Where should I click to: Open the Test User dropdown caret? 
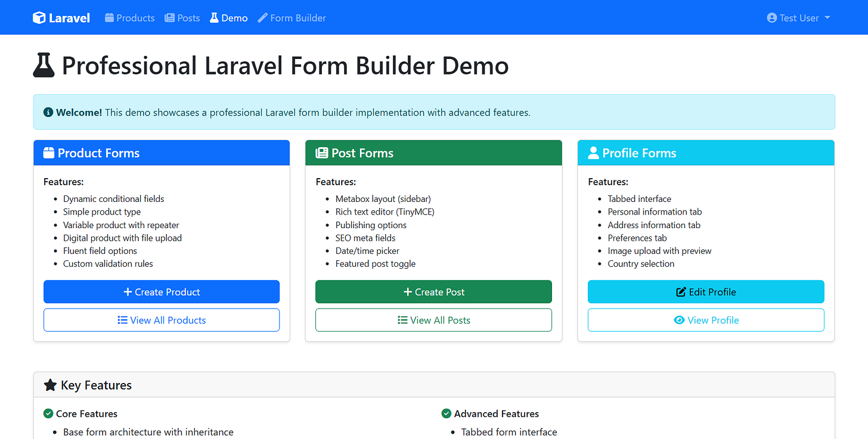827,18
